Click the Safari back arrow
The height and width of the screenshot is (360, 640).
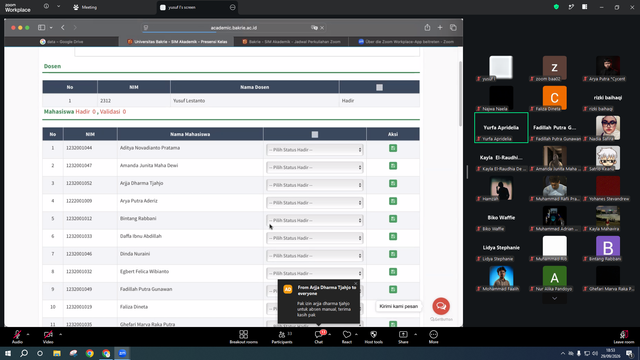pos(63,27)
